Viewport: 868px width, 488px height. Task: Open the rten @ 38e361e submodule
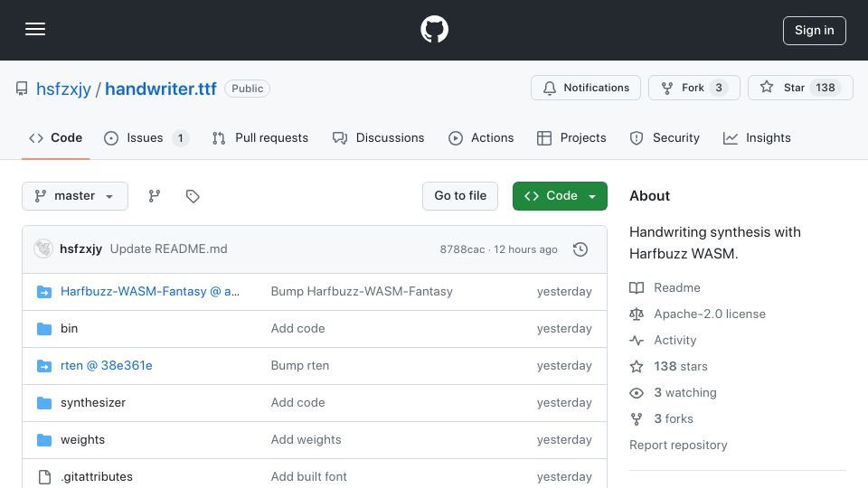[107, 366]
